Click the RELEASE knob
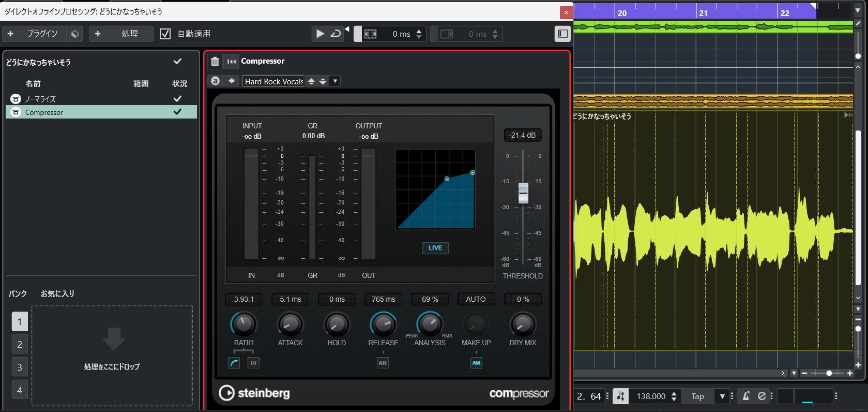Screen dimensions: 868x412 click(383, 324)
